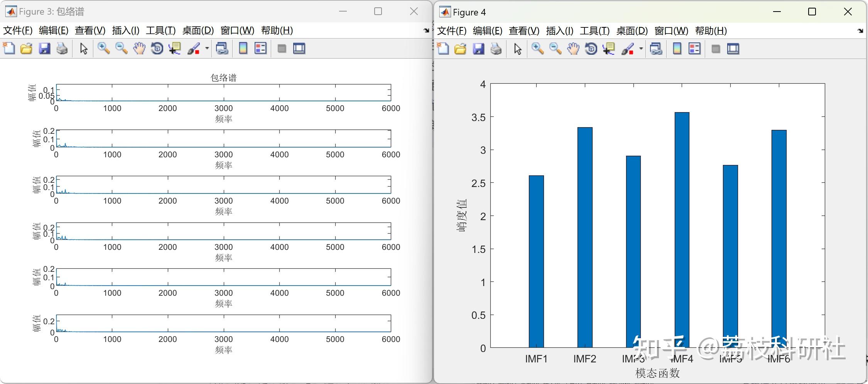Toggle Zoom Out mode in Figure 3
This screenshot has height=384, width=868.
(x=121, y=49)
